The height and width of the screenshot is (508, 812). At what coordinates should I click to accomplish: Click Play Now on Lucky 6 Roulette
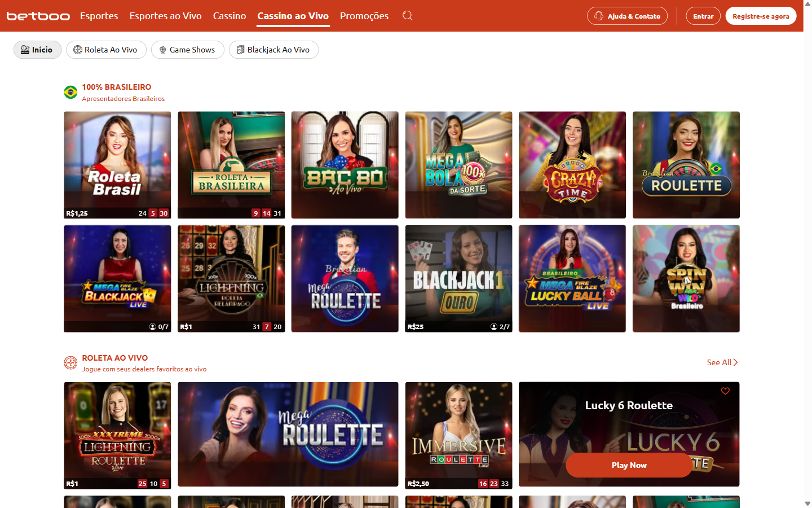[x=629, y=465]
